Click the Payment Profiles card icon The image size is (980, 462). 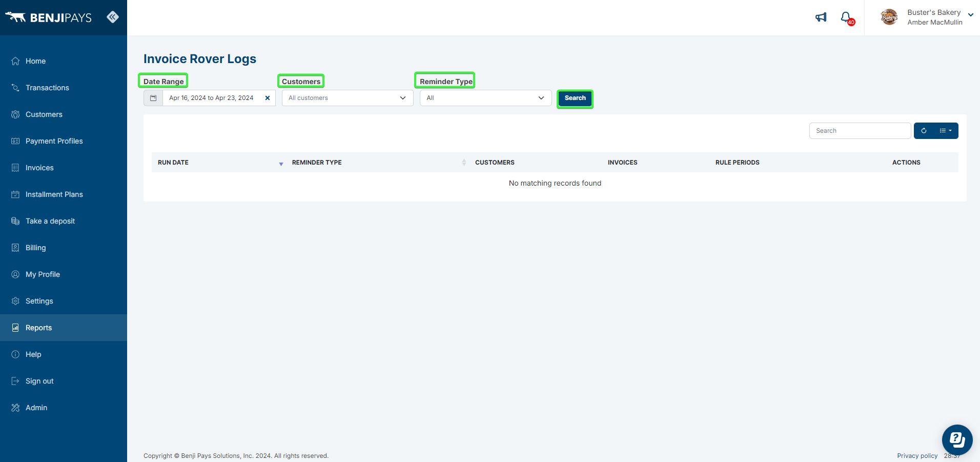tap(15, 141)
